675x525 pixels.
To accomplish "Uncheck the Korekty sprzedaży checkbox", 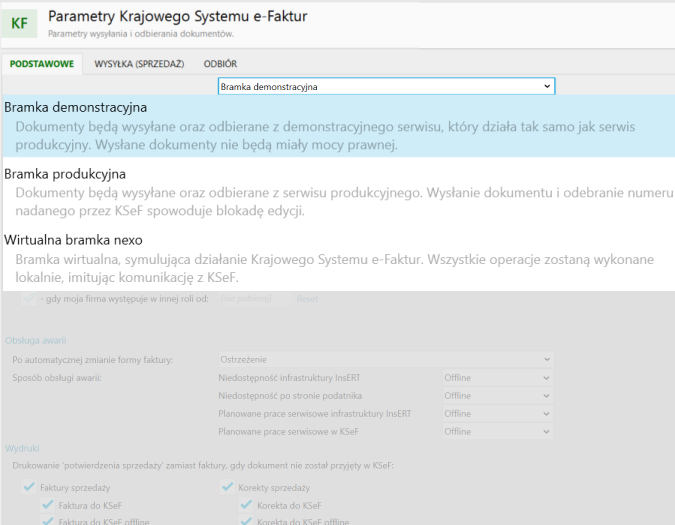I will coord(228,487).
